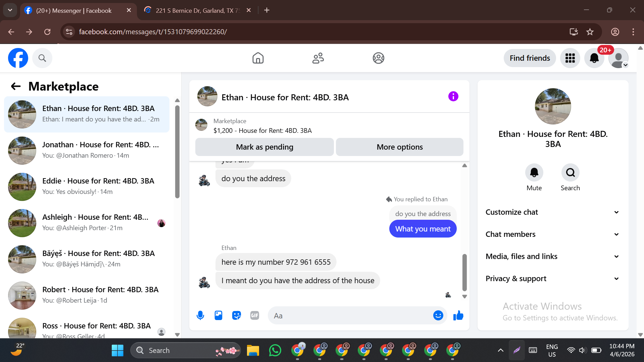Click chat scrollbar up arrow
This screenshot has width=644, height=362.
click(464, 165)
